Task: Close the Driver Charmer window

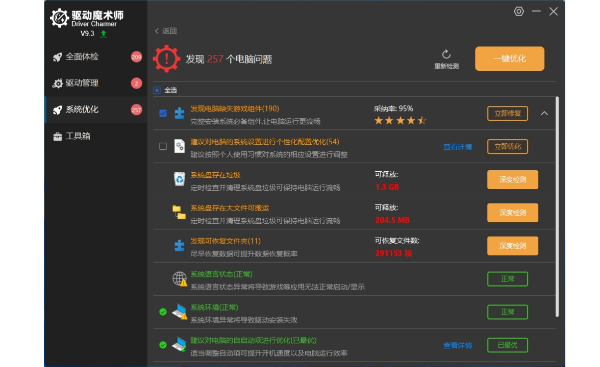Action: [x=553, y=11]
